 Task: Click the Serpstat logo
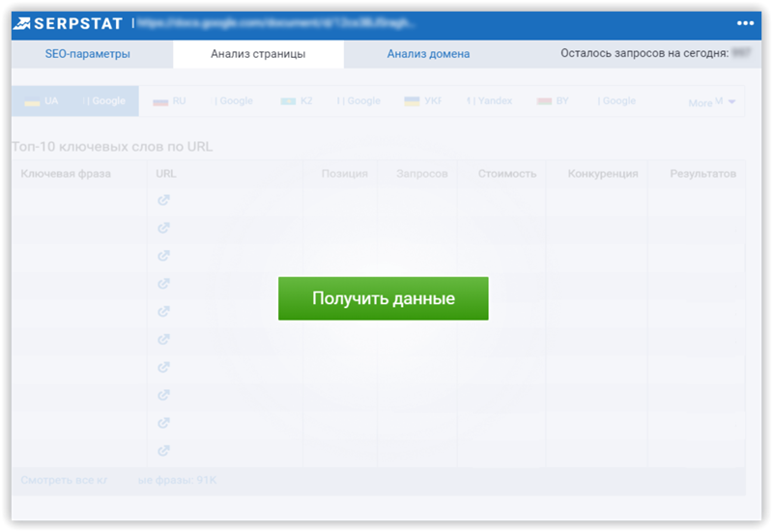[68, 23]
